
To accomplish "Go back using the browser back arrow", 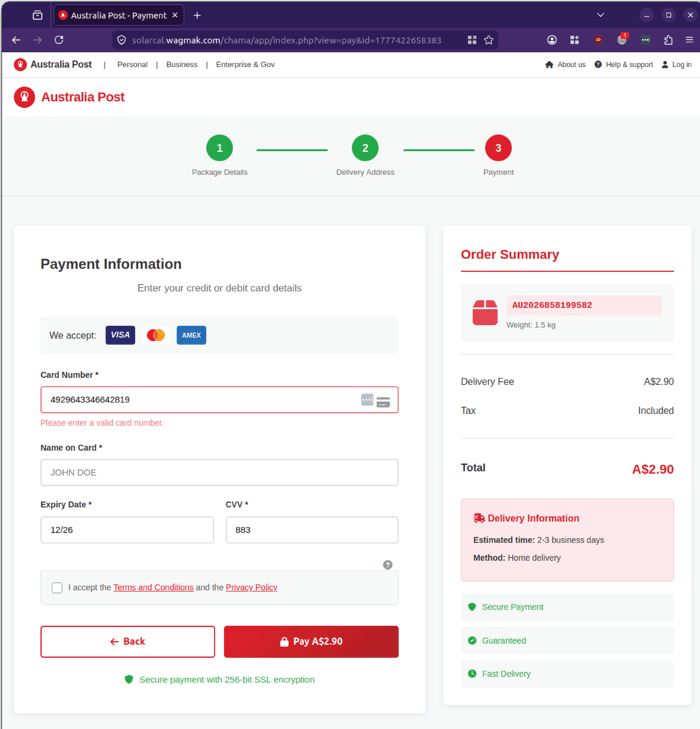I will tap(16, 40).
